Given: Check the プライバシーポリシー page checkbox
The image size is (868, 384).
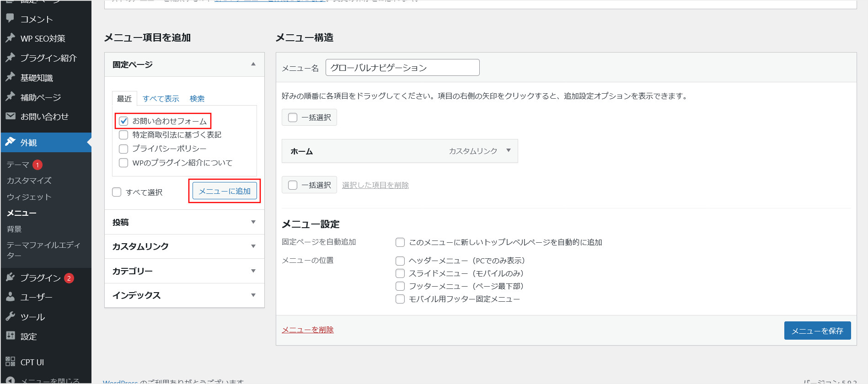Looking at the screenshot, I should 123,149.
